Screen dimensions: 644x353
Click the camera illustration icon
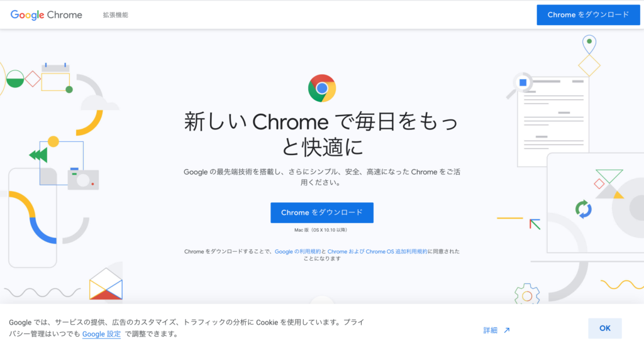click(84, 179)
